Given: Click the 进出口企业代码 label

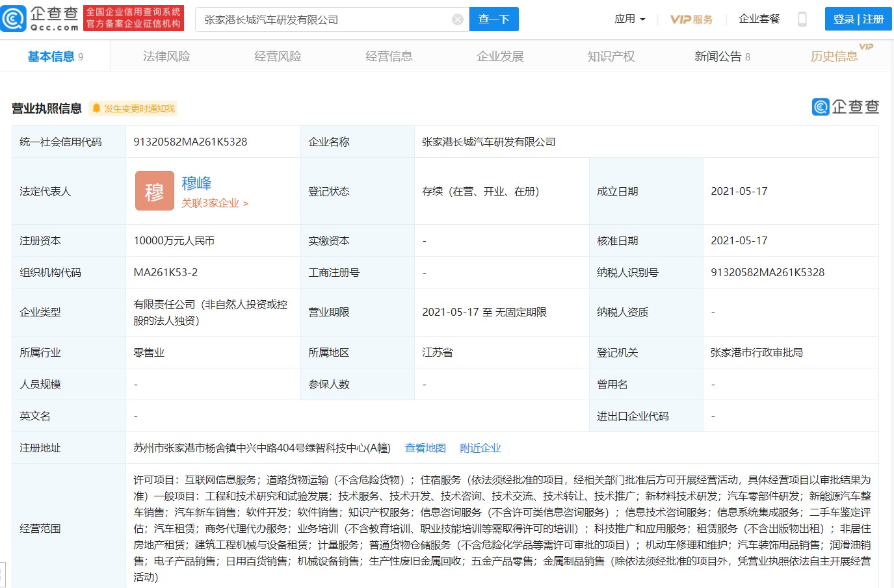Looking at the screenshot, I should [x=633, y=416].
